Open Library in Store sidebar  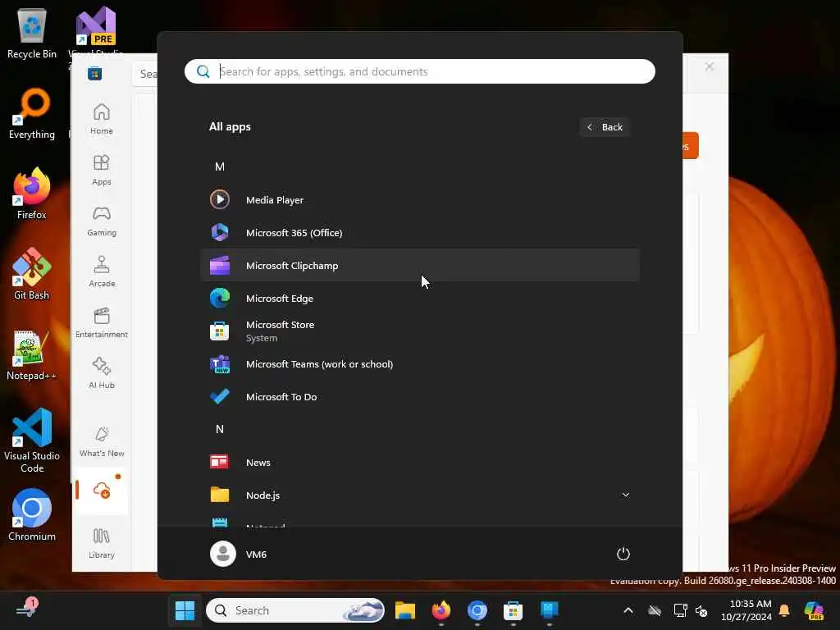[x=101, y=543]
